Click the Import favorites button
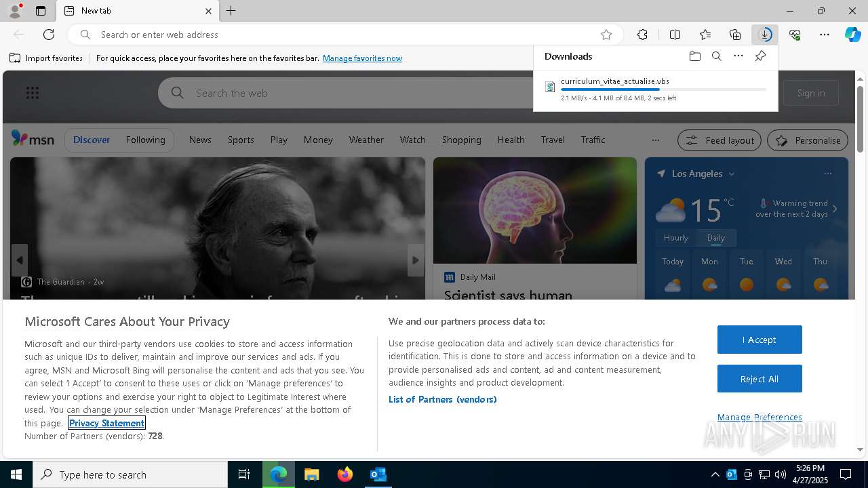The image size is (868, 488). pos(46,58)
